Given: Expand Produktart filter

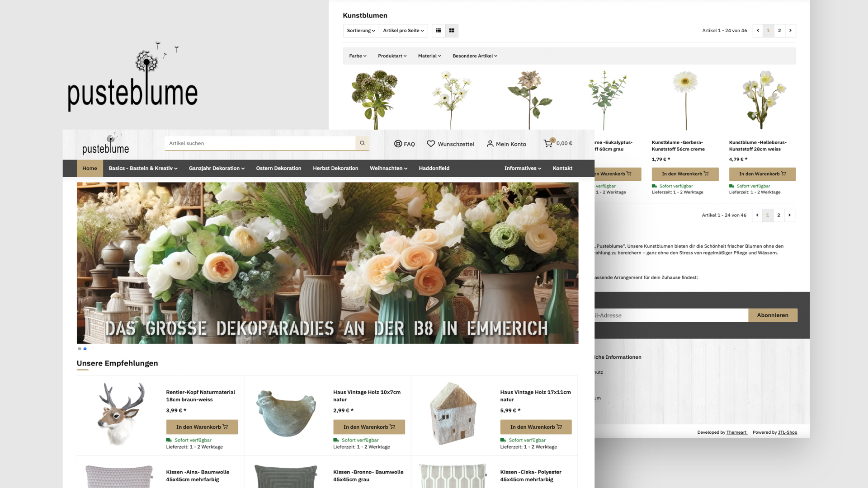Looking at the screenshot, I should click(x=392, y=56).
